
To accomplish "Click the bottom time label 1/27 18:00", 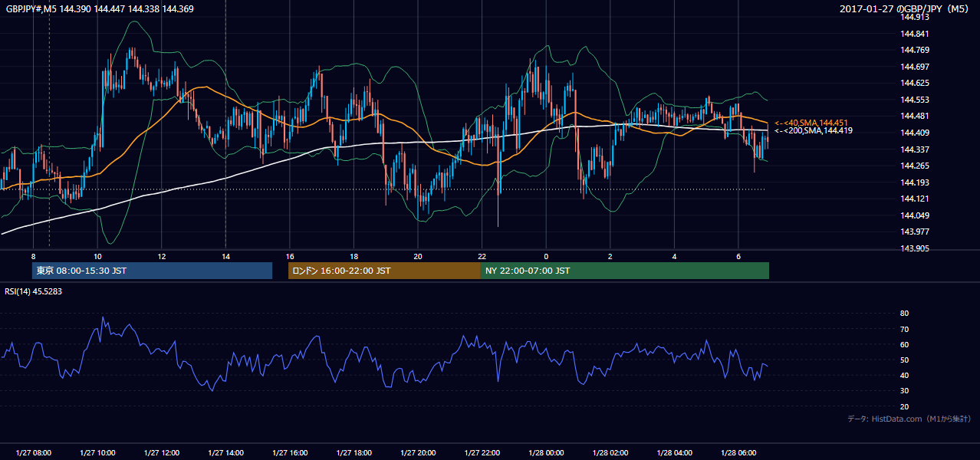I will tap(354, 453).
